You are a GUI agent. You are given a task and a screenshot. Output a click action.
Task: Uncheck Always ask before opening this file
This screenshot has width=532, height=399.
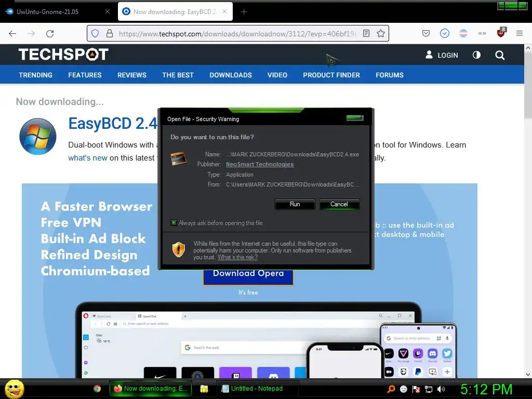pyautogui.click(x=174, y=222)
